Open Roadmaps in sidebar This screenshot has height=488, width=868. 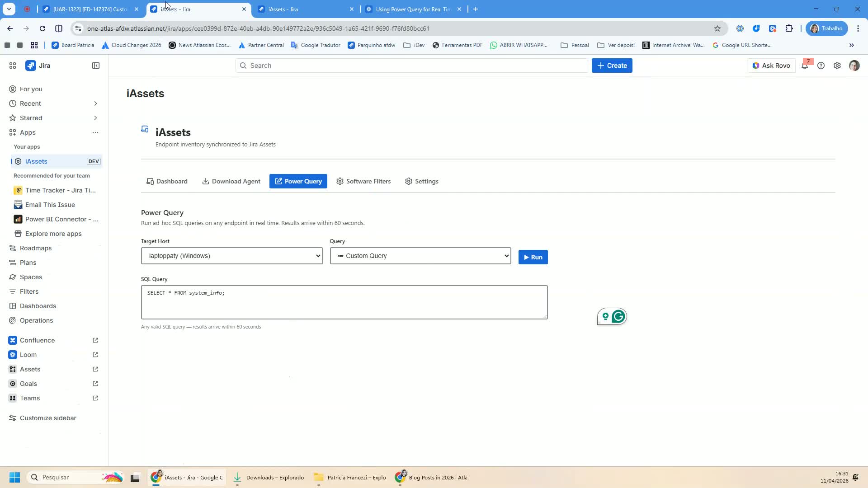coord(36,248)
